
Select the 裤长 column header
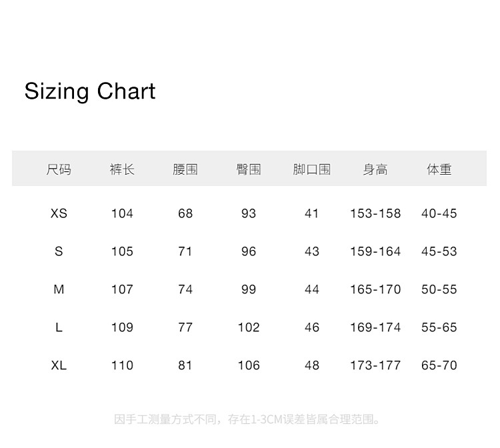point(122,169)
